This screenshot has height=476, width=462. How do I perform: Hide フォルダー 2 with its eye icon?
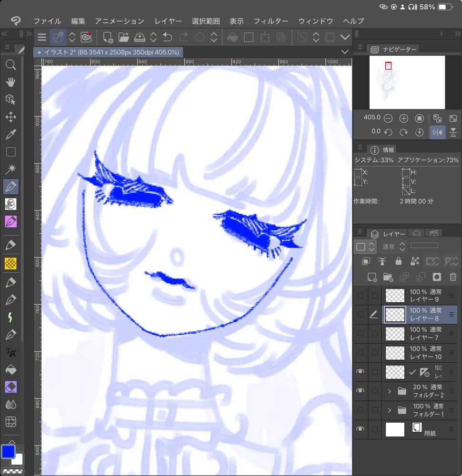pyautogui.click(x=360, y=391)
